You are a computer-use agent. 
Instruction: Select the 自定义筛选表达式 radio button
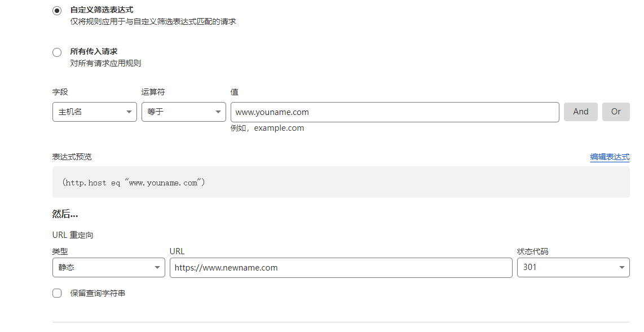click(57, 11)
